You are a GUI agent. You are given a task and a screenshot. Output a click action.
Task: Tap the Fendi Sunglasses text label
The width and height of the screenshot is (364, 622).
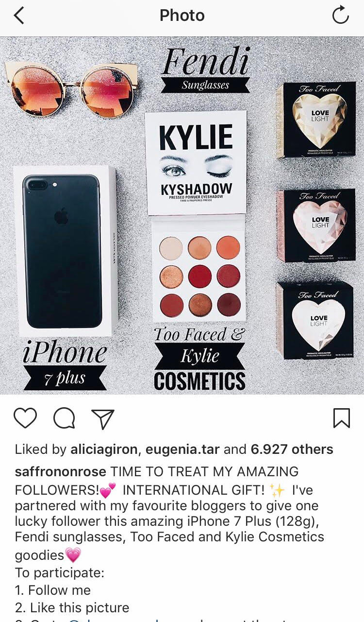click(x=205, y=69)
